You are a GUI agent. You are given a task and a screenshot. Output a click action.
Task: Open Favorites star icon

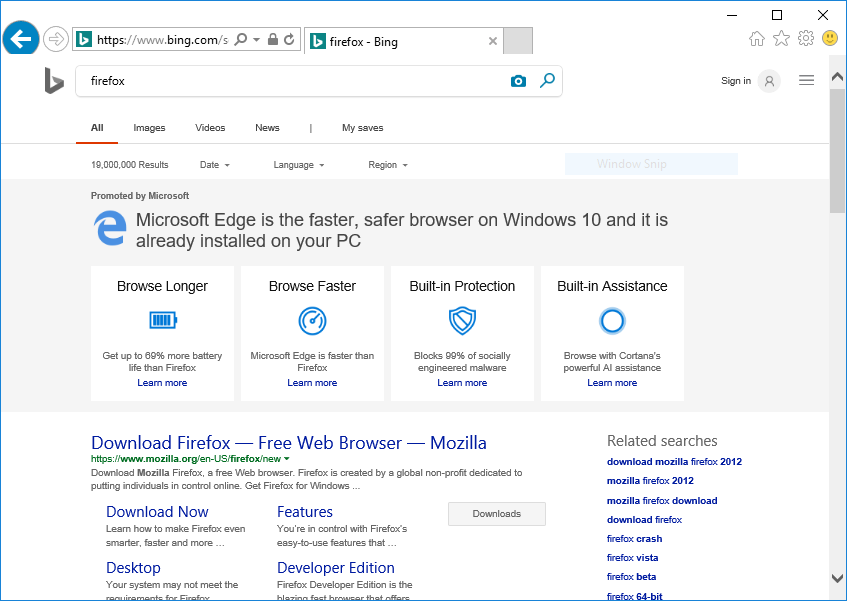coord(781,38)
